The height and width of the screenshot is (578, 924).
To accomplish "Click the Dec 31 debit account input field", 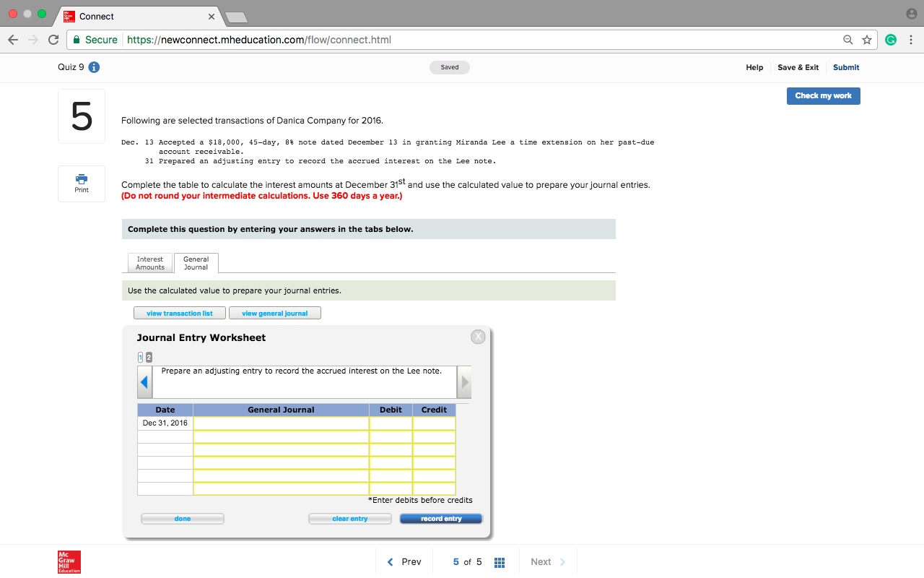I will (x=280, y=423).
